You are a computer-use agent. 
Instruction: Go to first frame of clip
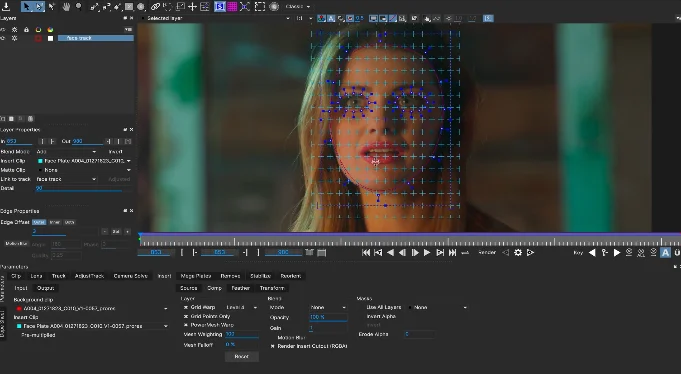pos(366,252)
